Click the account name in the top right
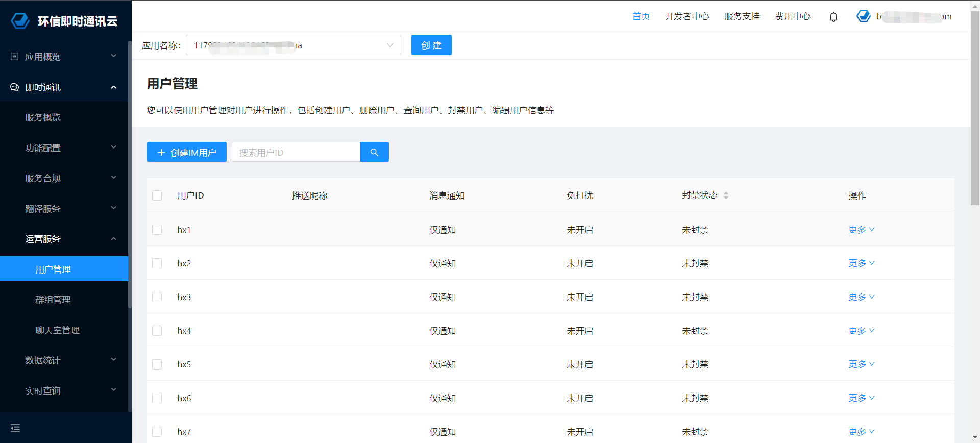Viewport: 980px width, 443px height. coord(914,16)
